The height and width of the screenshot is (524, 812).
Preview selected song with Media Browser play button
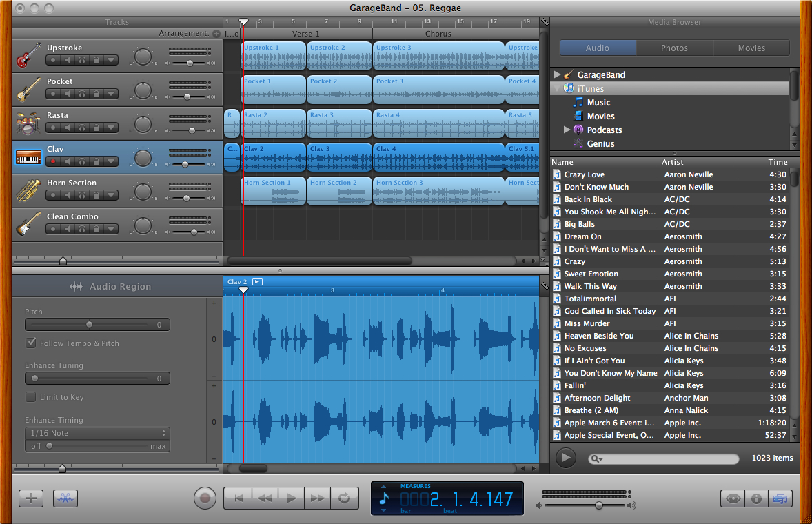click(x=565, y=458)
